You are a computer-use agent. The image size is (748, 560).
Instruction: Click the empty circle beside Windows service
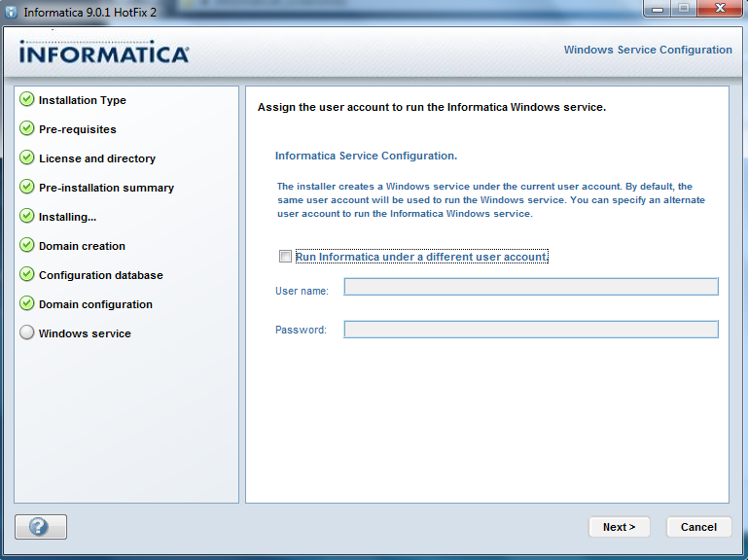coord(27,333)
